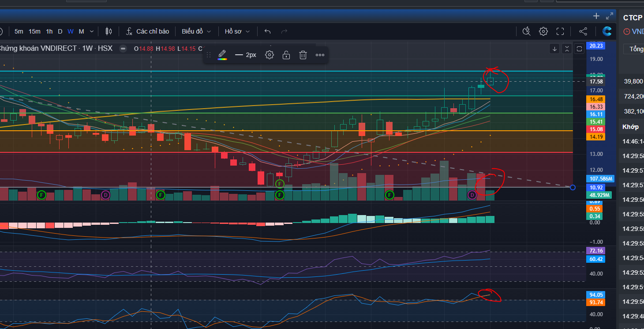This screenshot has height=329, width=644.
Task: Switch to the 1h timeframe
Action: click(x=49, y=31)
